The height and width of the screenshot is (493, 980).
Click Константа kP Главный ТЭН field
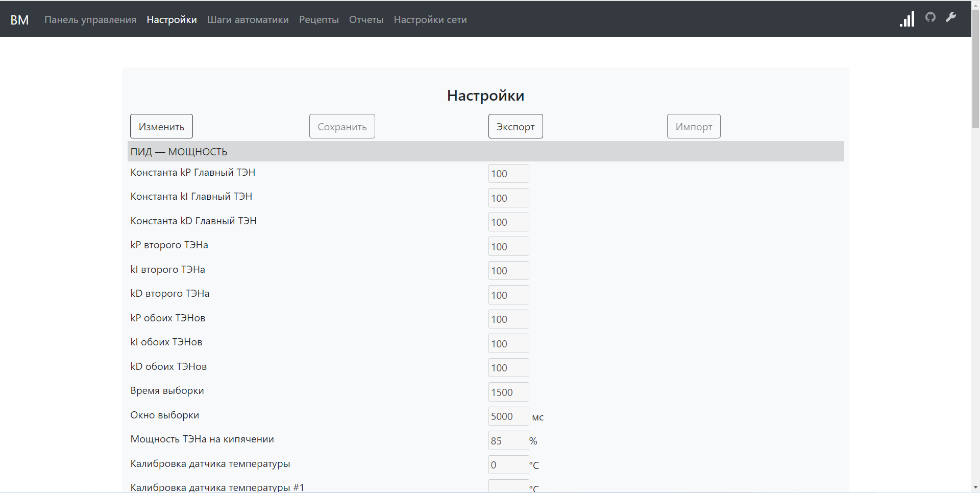click(x=508, y=174)
